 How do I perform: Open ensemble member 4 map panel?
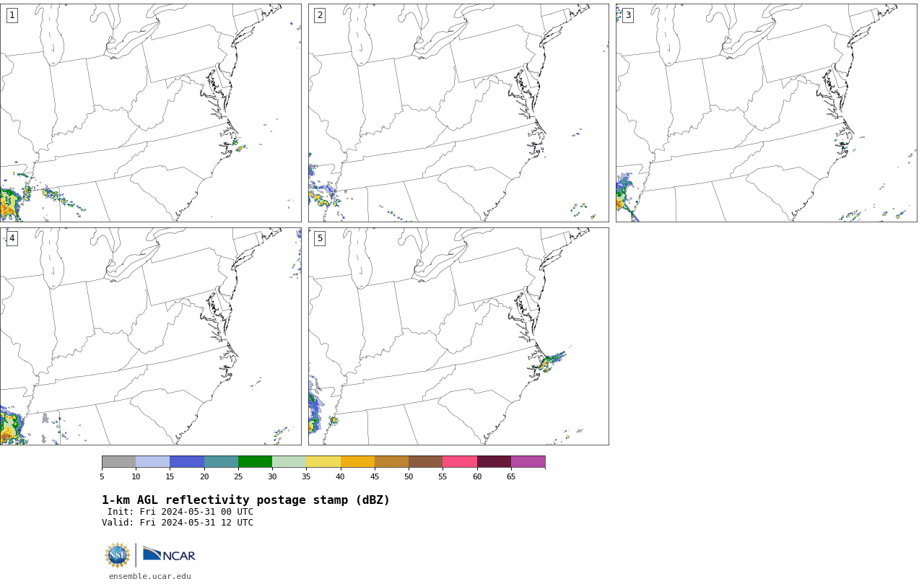tap(151, 336)
